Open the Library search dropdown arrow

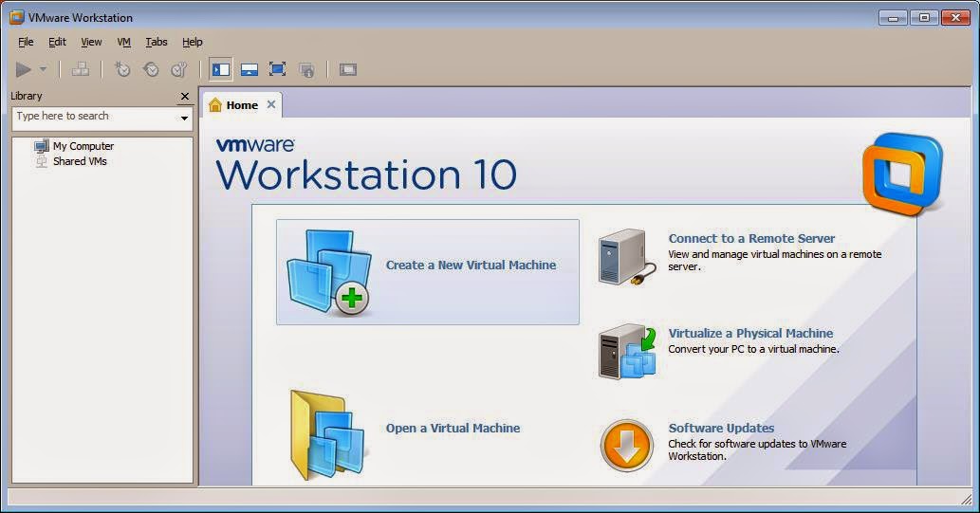[184, 119]
